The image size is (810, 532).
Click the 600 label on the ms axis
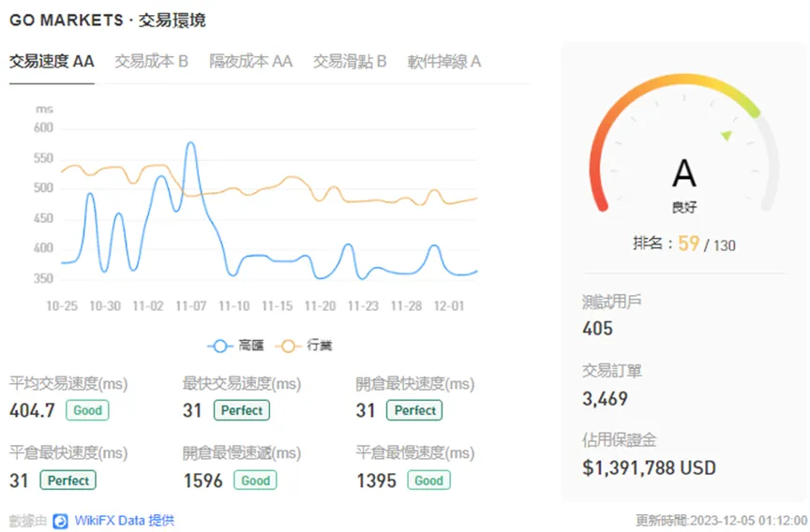coord(43,128)
